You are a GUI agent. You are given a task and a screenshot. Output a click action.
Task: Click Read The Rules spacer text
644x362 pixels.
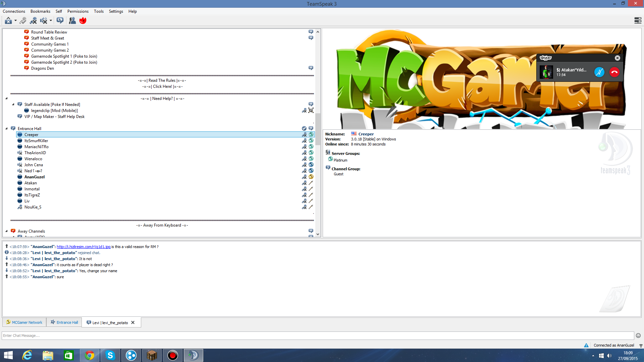tap(162, 80)
